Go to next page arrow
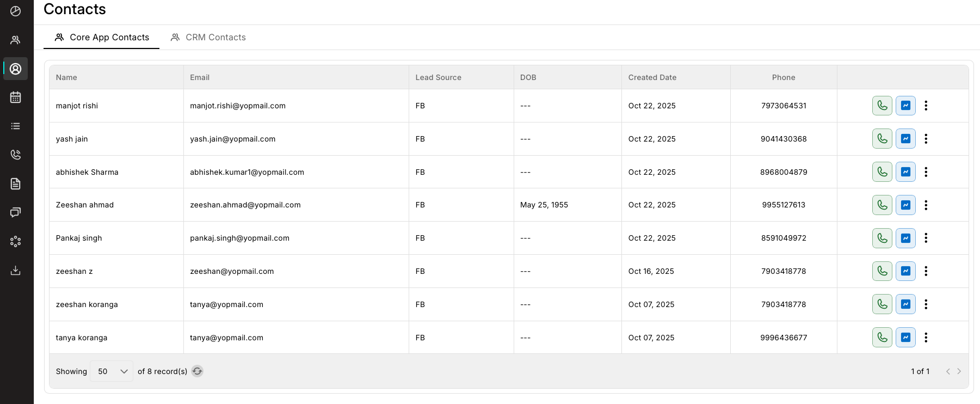 click(959, 371)
